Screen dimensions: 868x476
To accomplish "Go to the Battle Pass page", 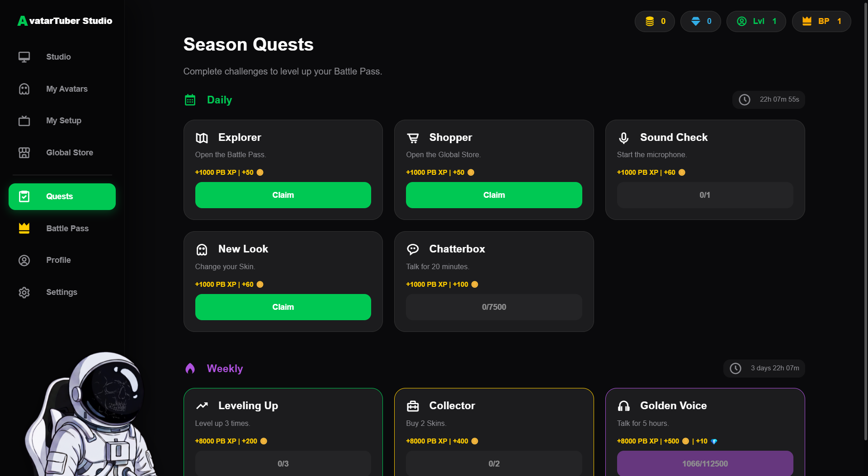I will point(67,229).
